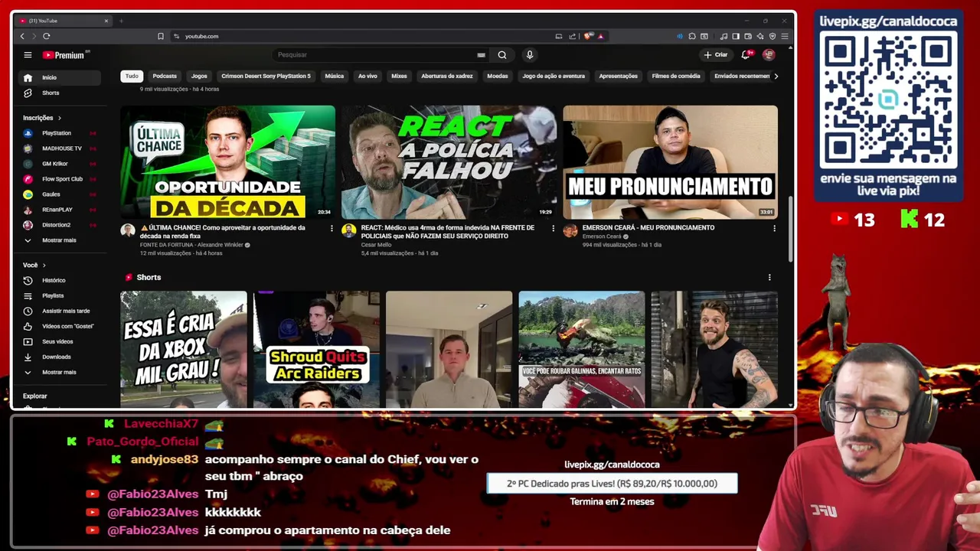Play the MEU PRONUNCIAMENTO video thumbnail
Screen dimensions: 980x551
pos(670,162)
